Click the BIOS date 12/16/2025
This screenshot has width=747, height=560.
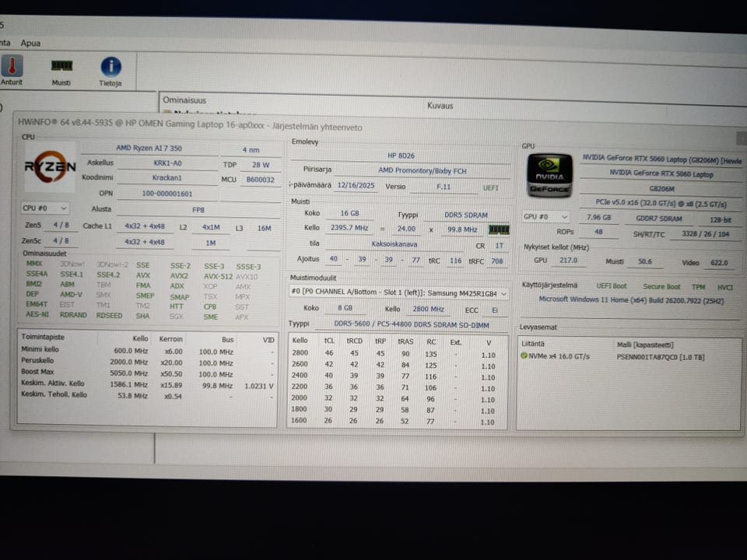[x=356, y=185]
